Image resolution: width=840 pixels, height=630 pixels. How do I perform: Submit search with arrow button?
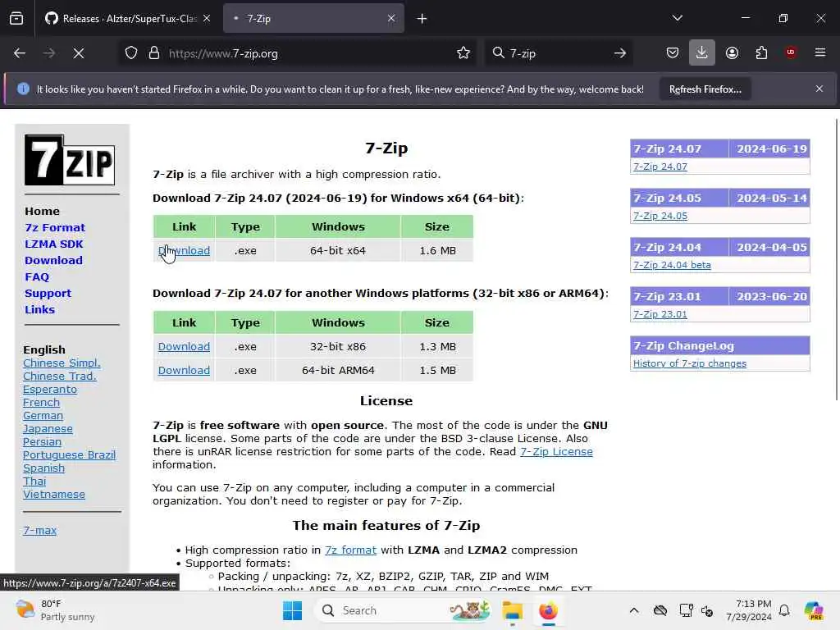click(620, 53)
